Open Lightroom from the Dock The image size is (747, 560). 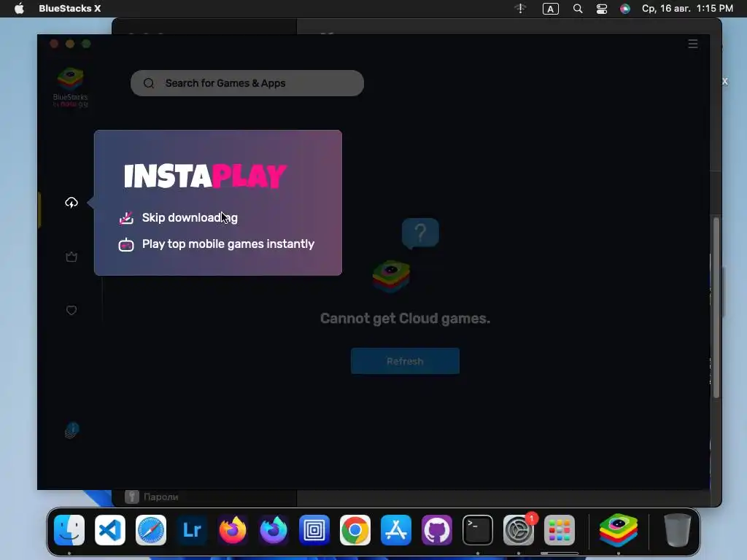pos(192,530)
